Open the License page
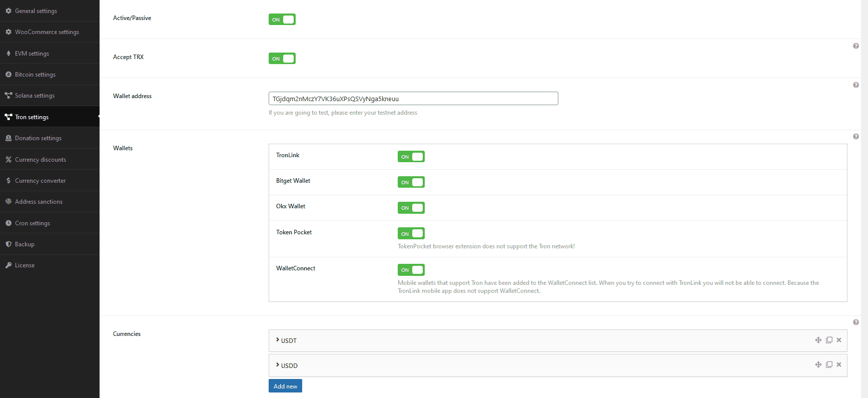This screenshot has height=398, width=868. [x=50, y=265]
